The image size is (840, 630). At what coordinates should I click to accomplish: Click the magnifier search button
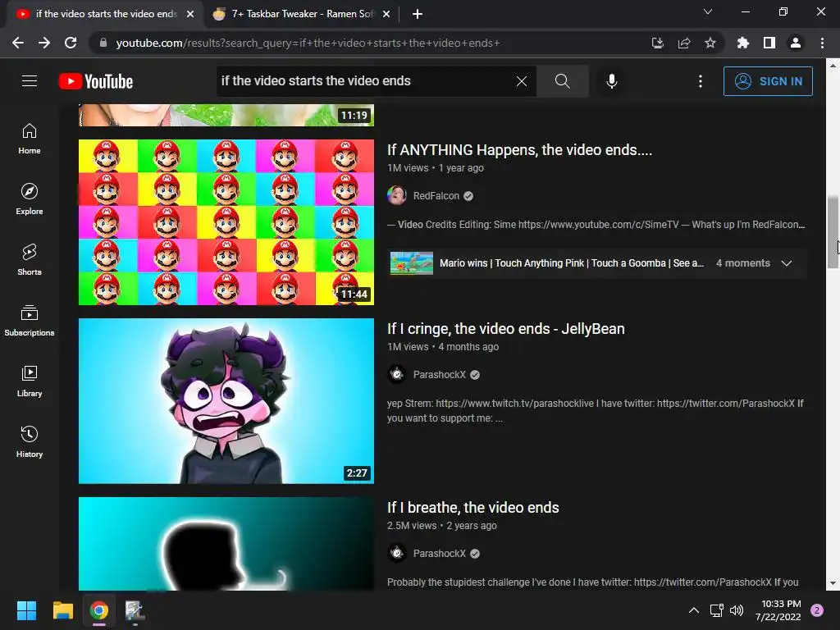[563, 81]
